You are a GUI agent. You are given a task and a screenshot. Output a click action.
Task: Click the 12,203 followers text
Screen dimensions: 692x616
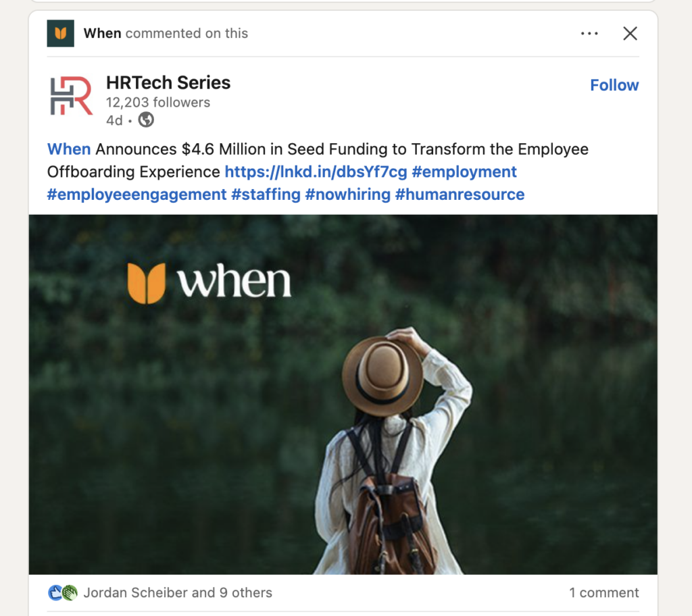tap(158, 103)
